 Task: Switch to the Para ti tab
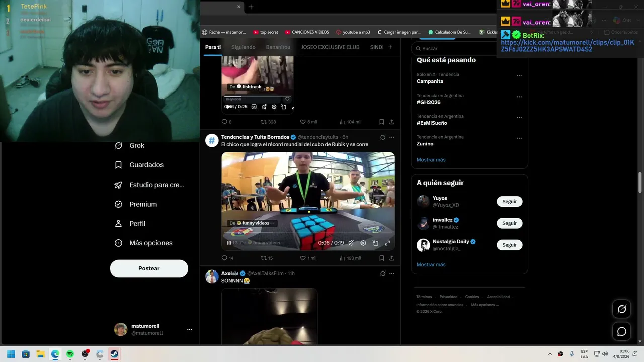tap(213, 47)
